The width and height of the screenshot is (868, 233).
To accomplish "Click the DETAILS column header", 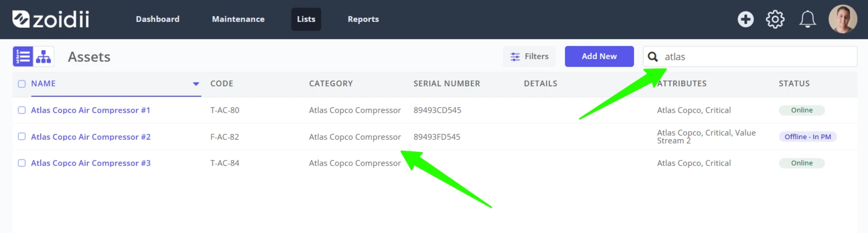I will 540,84.
